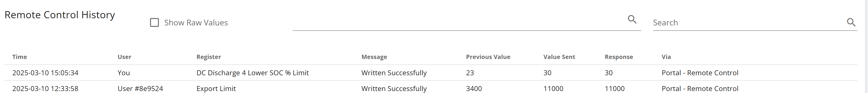Click the 2025-03-10 15:05:34 timestamp cell
Viewport: 868px width, 93px height.
tap(45, 73)
